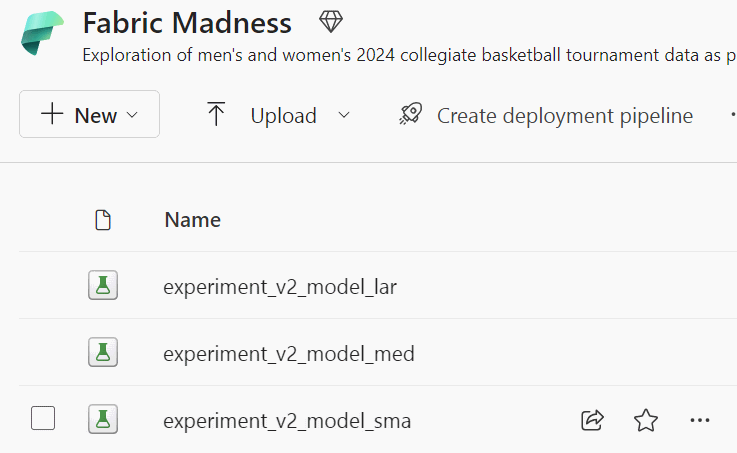The image size is (737, 453).
Task: Select the experiment_v2_model_sma row checkbox
Action: click(43, 419)
